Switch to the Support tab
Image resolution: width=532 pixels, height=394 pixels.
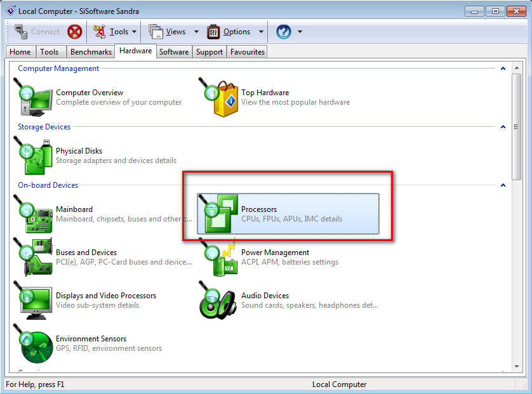[209, 52]
